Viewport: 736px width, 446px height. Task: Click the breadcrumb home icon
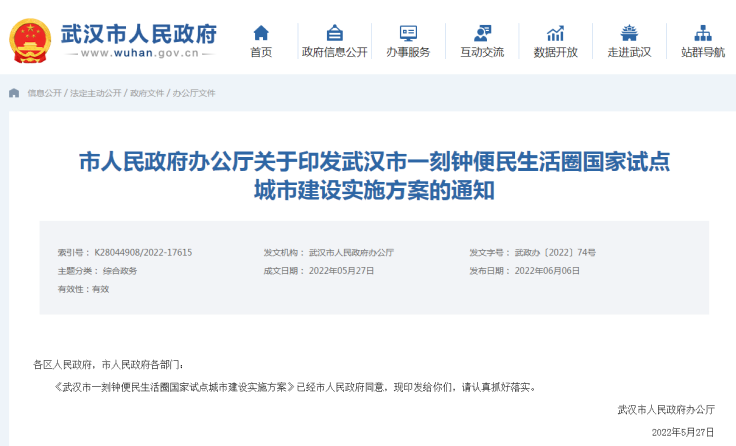pos(14,93)
